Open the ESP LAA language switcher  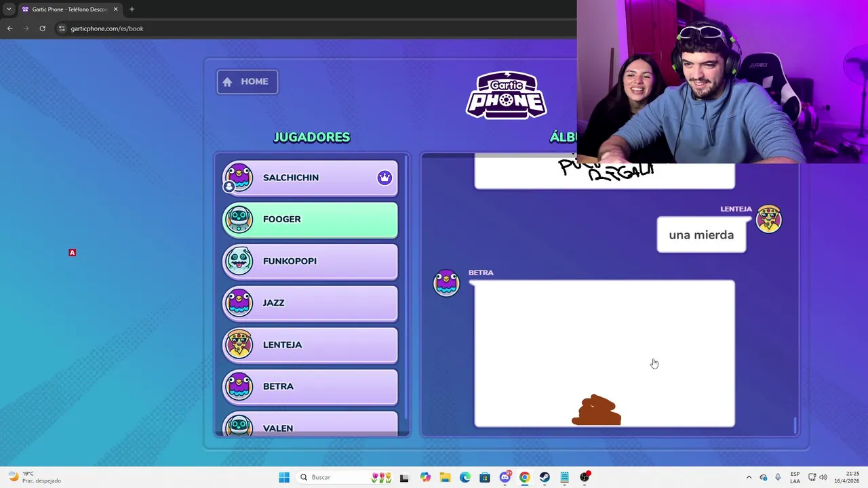point(795,477)
